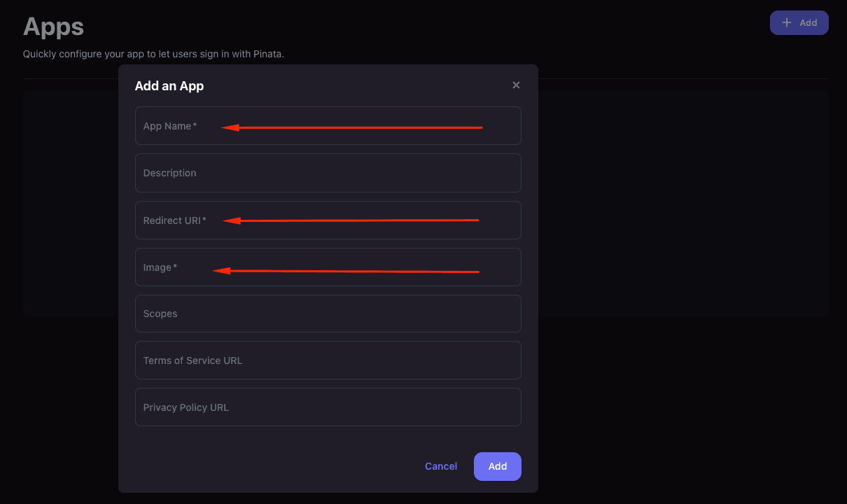Select the required App Name field marked with asterisk
The width and height of the screenshot is (847, 504).
point(328,125)
